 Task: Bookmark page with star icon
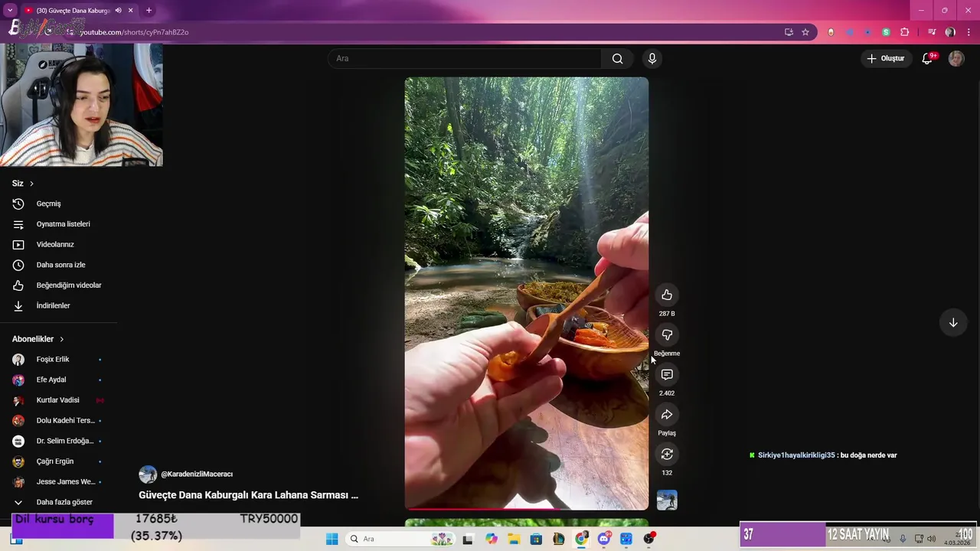pyautogui.click(x=805, y=32)
